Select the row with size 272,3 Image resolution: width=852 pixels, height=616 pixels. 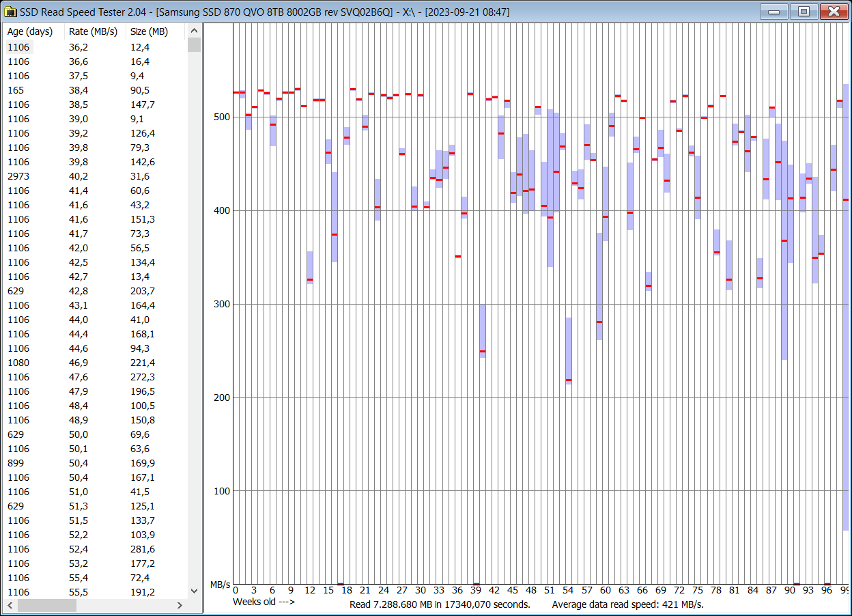96,377
